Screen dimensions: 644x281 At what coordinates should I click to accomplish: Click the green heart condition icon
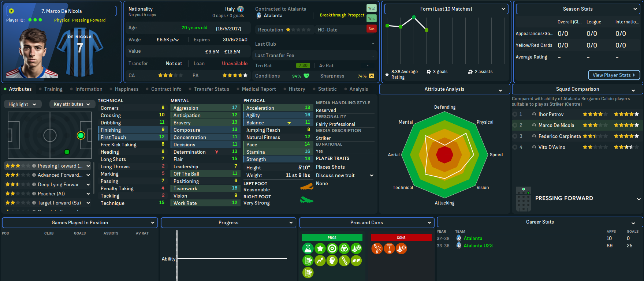coord(306,76)
